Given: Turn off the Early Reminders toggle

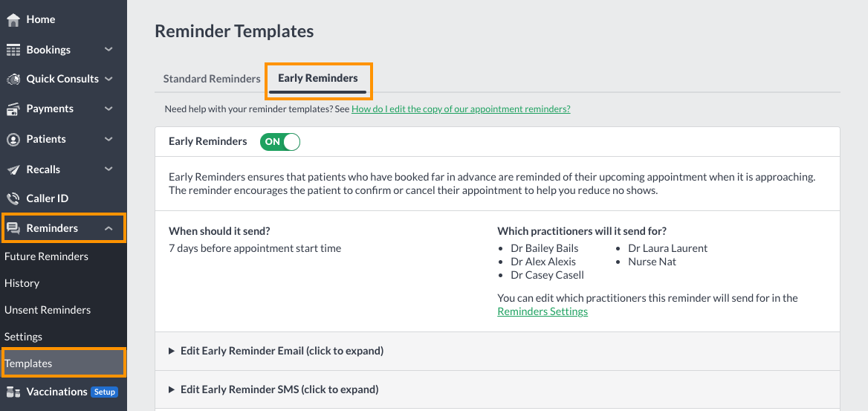Looking at the screenshot, I should 280,141.
